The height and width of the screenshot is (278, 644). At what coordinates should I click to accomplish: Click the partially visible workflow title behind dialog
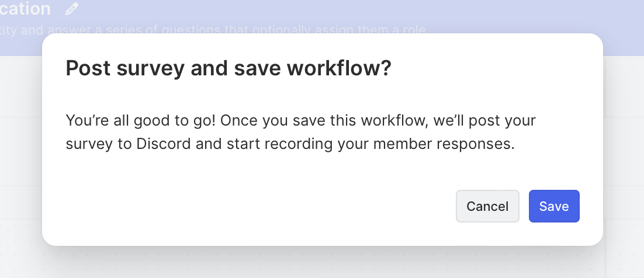pos(25,9)
